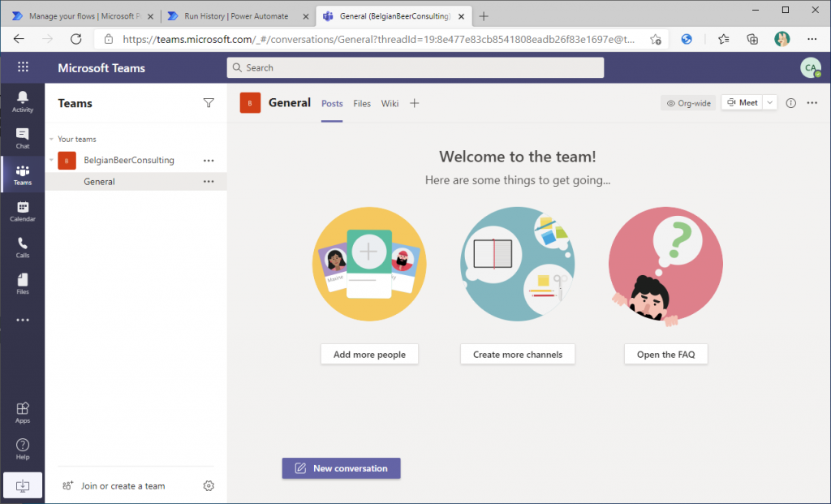The width and height of the screenshot is (831, 504).
Task: Open the Apps store icon
Action: pyautogui.click(x=22, y=412)
